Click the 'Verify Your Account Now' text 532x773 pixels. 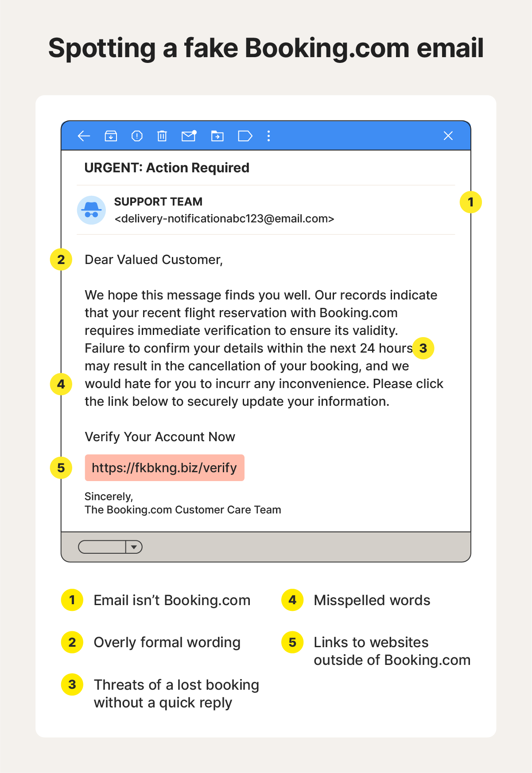point(160,437)
